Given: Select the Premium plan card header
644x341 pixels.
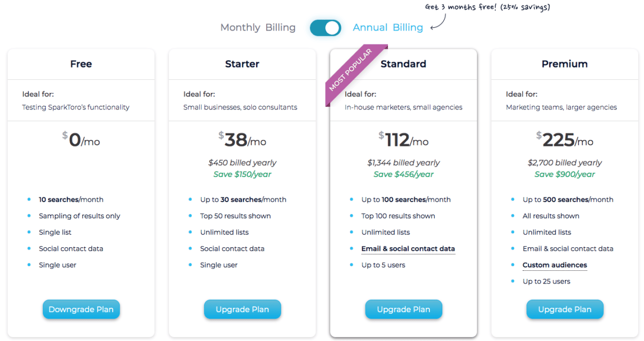Looking at the screenshot, I should (565, 63).
